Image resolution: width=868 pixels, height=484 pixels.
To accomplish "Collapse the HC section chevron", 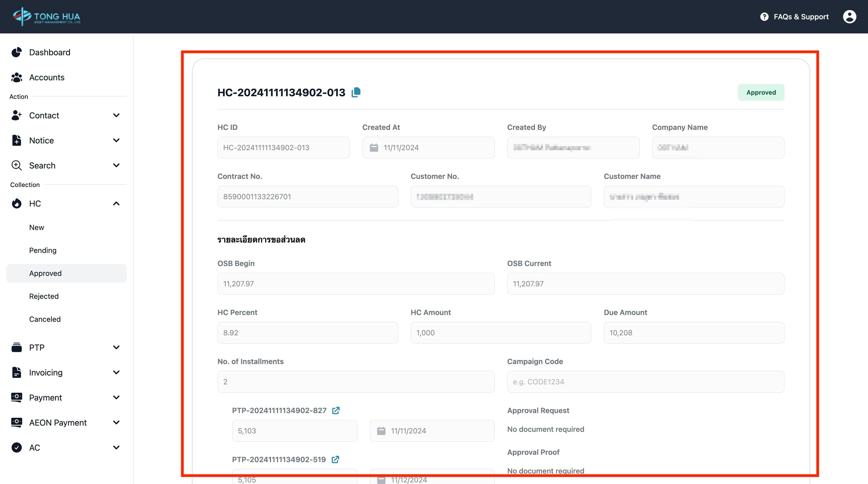I will pyautogui.click(x=116, y=203).
